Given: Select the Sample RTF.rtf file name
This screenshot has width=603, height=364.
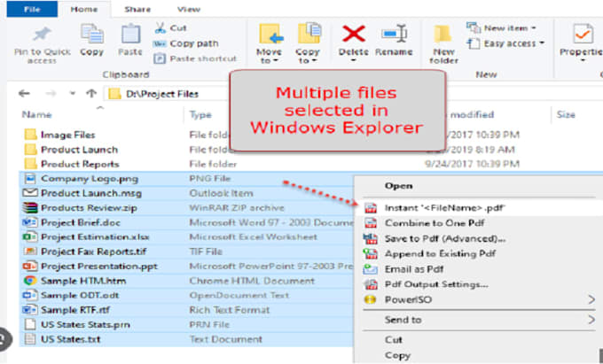Looking at the screenshot, I should coord(75,310).
